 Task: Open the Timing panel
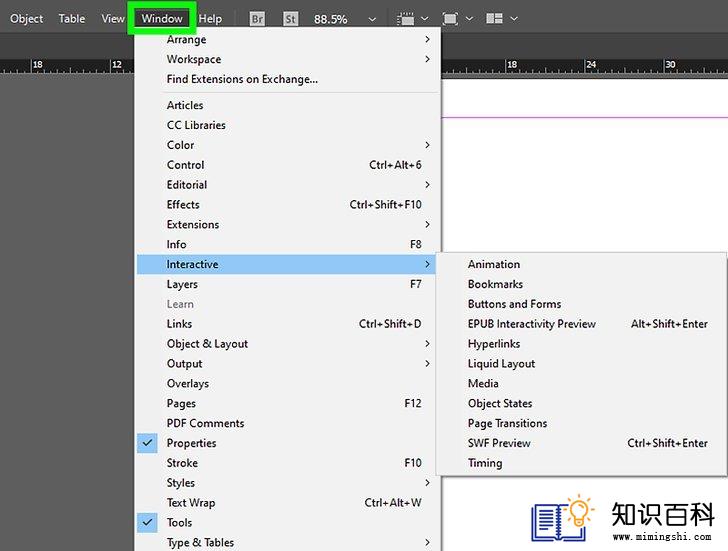(x=581, y=463)
